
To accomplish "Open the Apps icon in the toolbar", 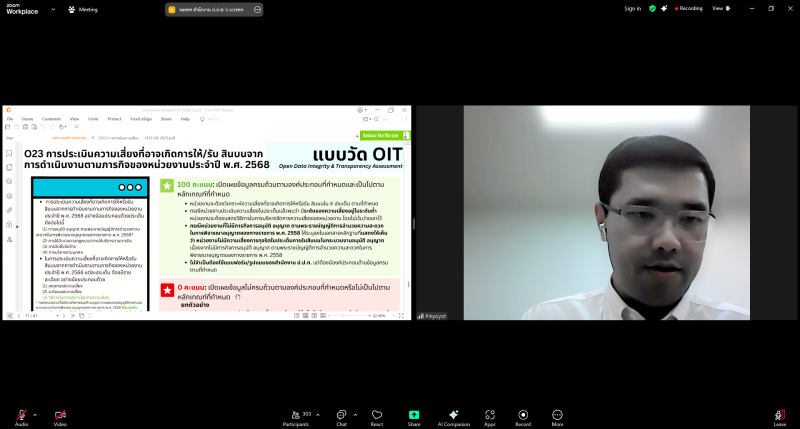I will click(490, 414).
